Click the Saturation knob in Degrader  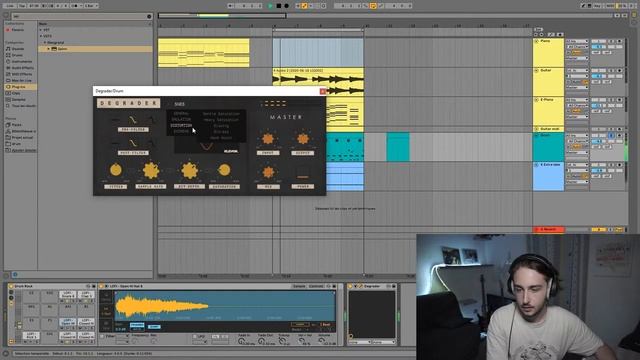click(224, 170)
